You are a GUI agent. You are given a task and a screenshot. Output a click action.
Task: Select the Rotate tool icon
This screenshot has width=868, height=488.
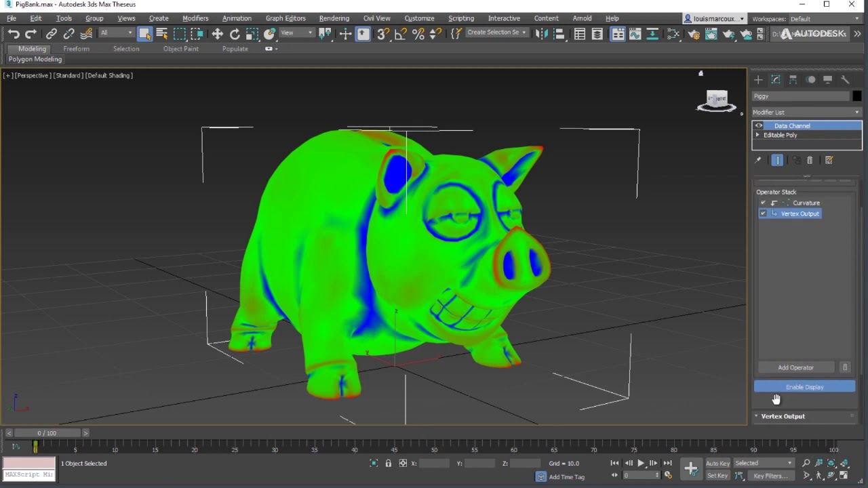point(235,34)
